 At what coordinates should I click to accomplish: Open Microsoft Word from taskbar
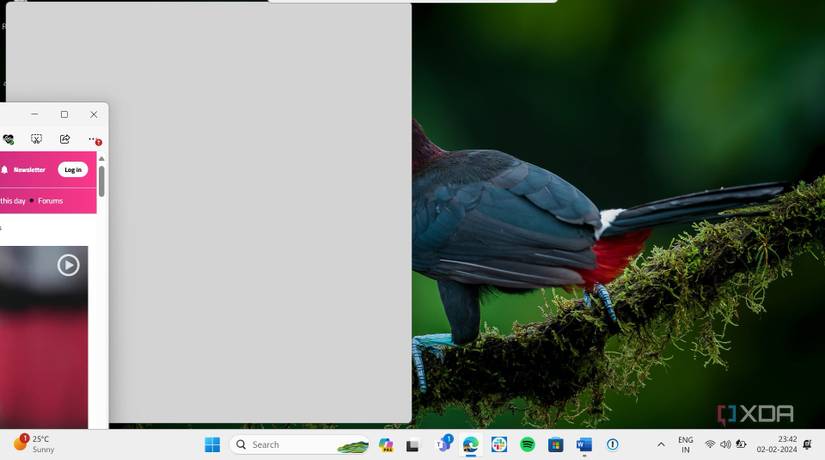click(584, 445)
